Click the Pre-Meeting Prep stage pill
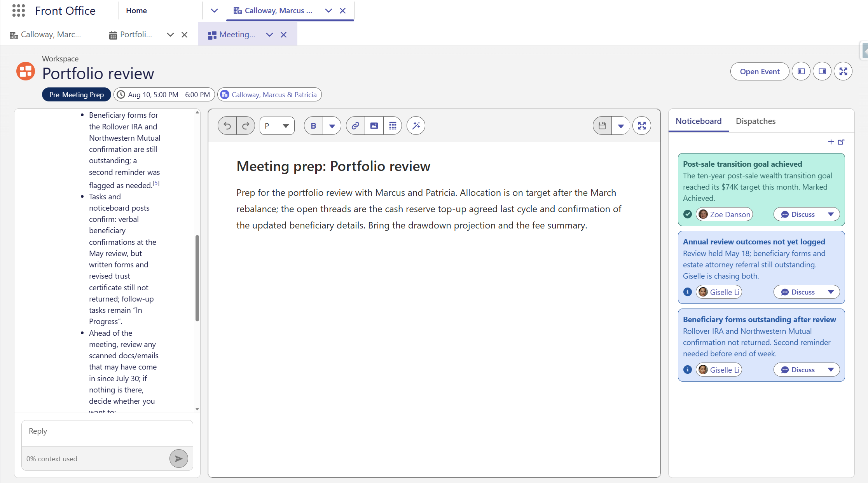This screenshot has width=868, height=483. coord(77,95)
